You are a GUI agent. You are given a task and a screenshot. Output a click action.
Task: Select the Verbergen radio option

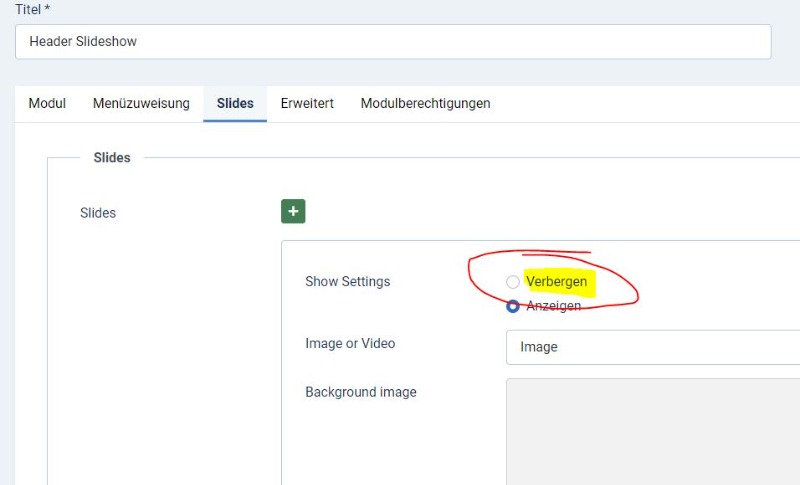tap(513, 282)
